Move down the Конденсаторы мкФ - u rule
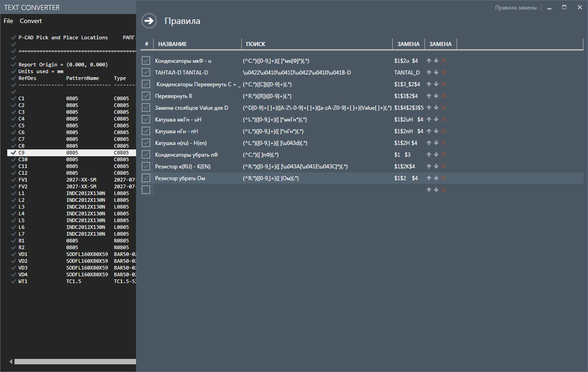 click(x=436, y=60)
